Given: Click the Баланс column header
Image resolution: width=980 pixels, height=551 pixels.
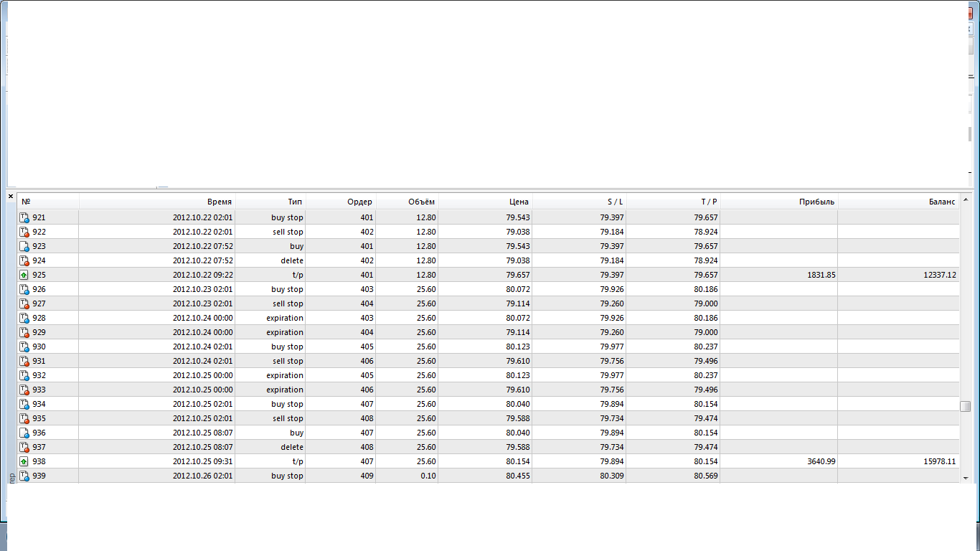Looking at the screenshot, I should click(899, 202).
